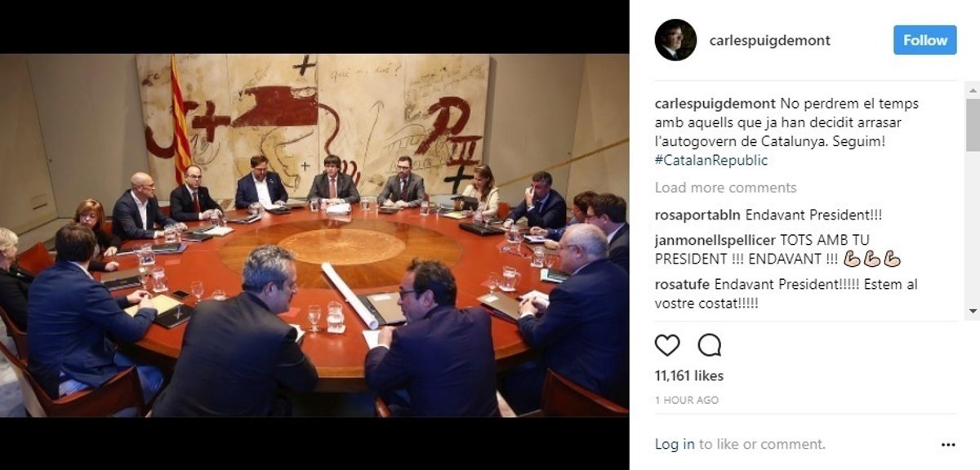Click the comments scrollbar track below thumb

click(x=973, y=228)
